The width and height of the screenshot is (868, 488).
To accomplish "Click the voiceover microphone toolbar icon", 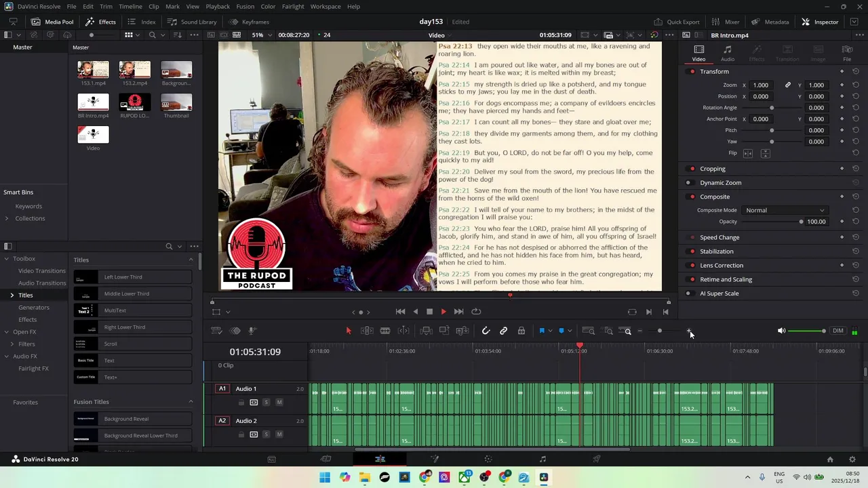I will tap(252, 331).
